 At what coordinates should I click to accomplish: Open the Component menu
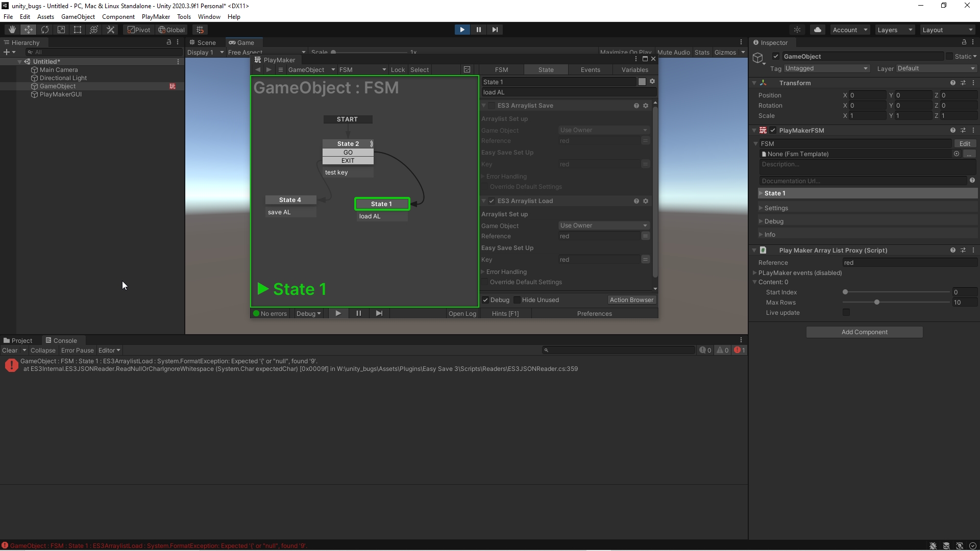(118, 17)
